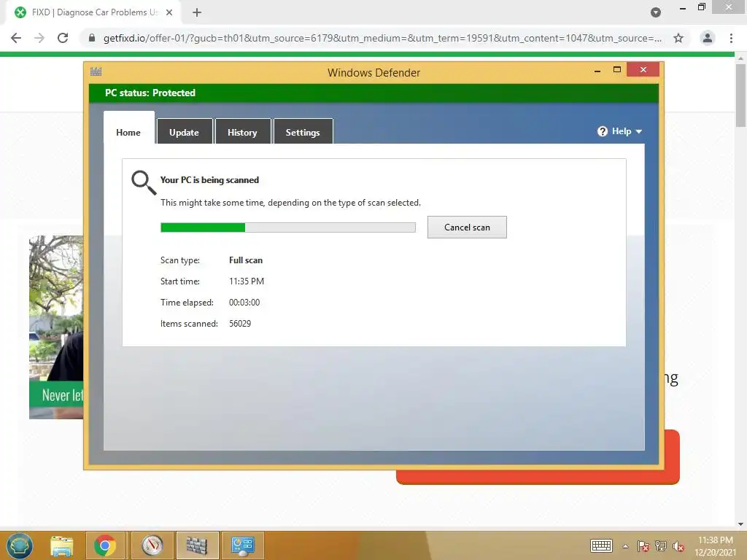Screen dimensions: 747x560
Task: Open the Settings tab
Action: pos(303,131)
